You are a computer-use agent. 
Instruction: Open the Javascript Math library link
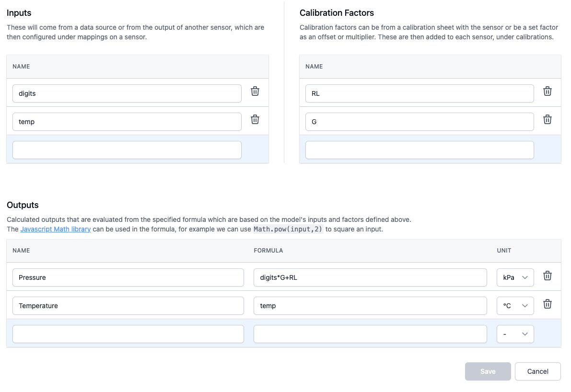tap(56, 229)
